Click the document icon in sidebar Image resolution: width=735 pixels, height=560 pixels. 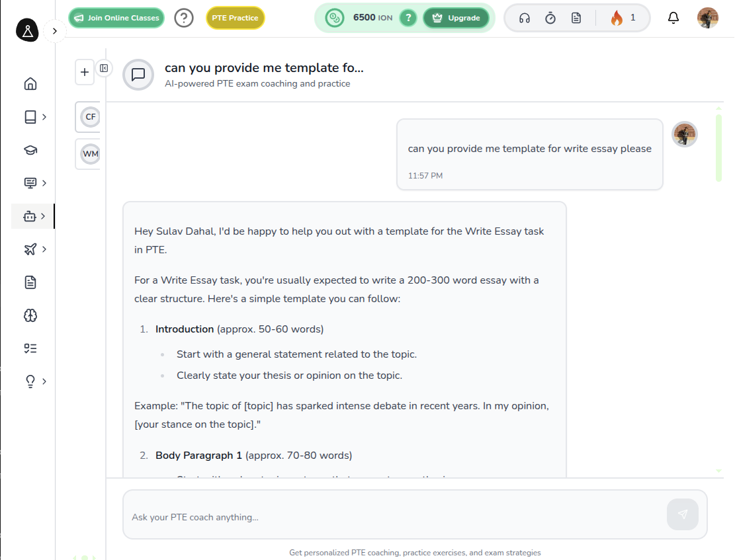[30, 282]
